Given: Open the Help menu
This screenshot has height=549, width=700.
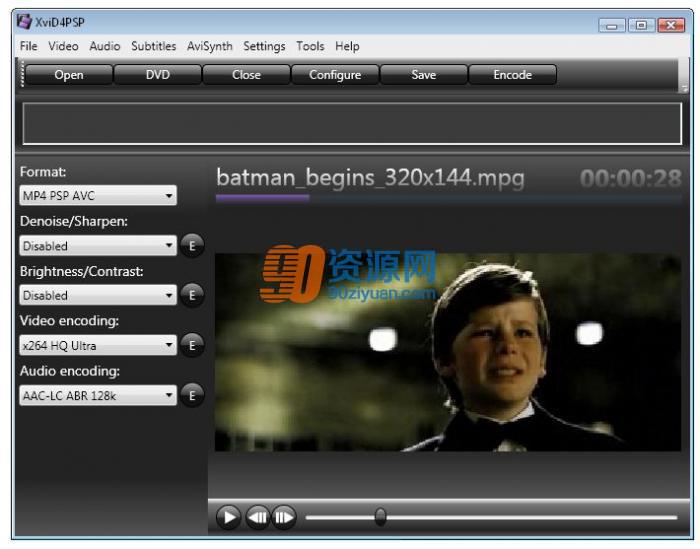Looking at the screenshot, I should pos(347,46).
